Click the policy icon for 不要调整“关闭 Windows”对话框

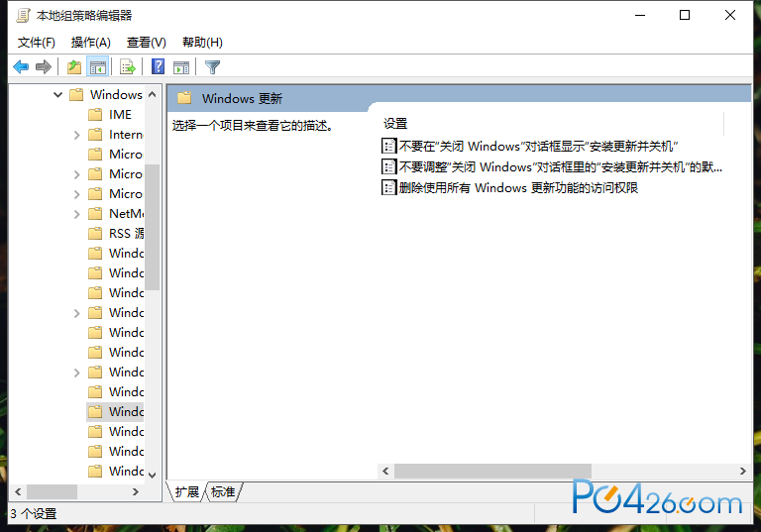pyautogui.click(x=388, y=166)
